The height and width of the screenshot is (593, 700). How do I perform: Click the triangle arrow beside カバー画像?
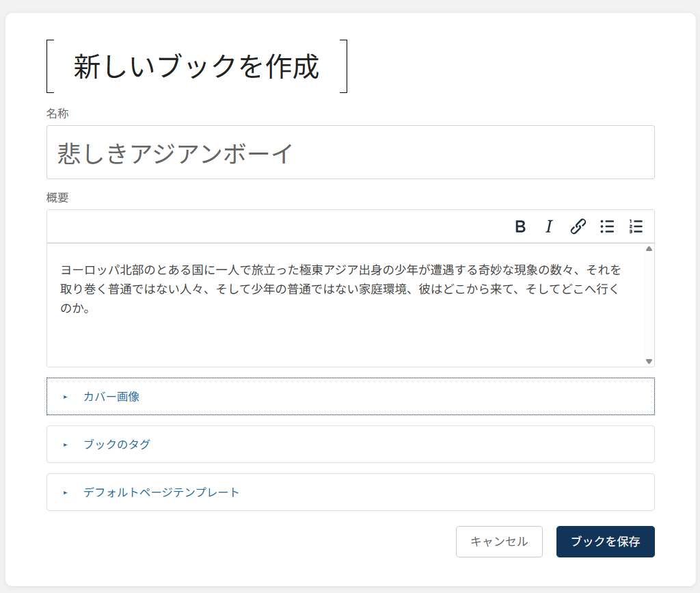click(66, 397)
